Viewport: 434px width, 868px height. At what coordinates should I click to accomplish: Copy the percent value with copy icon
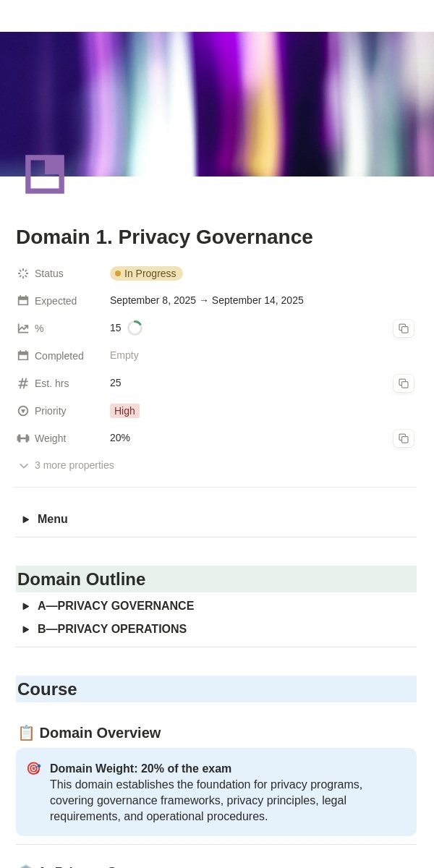click(404, 328)
